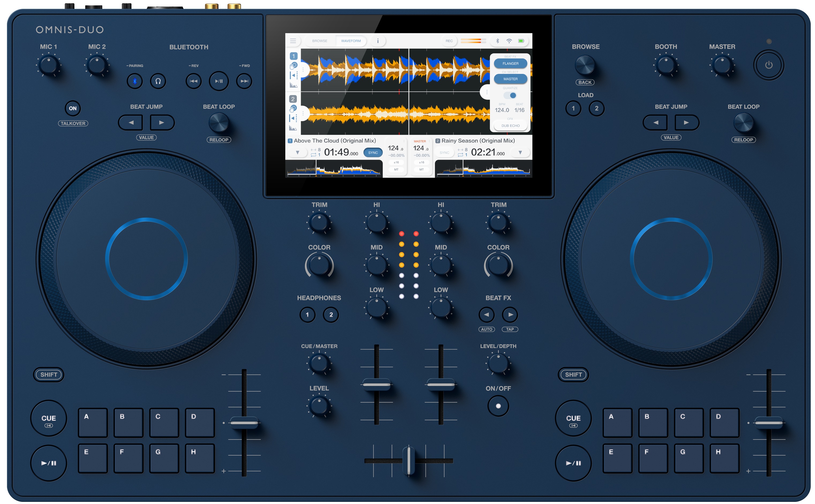
Task: Expand deck 1 dropdown arrow beside 01:49
Action: click(297, 153)
